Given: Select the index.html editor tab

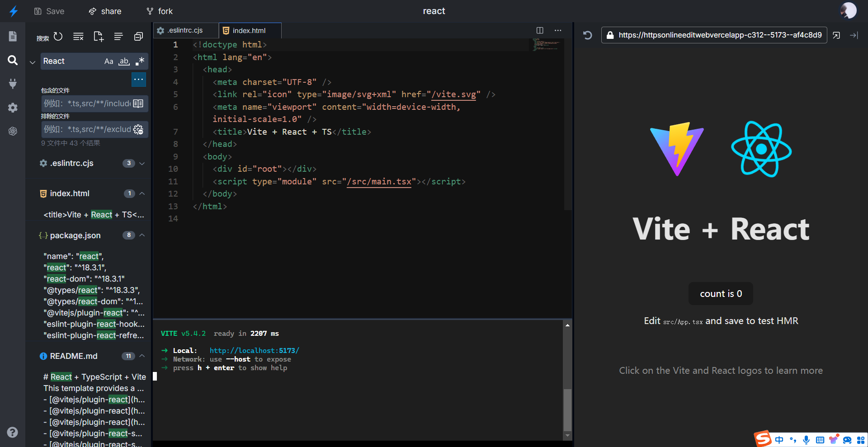Looking at the screenshot, I should [x=250, y=30].
